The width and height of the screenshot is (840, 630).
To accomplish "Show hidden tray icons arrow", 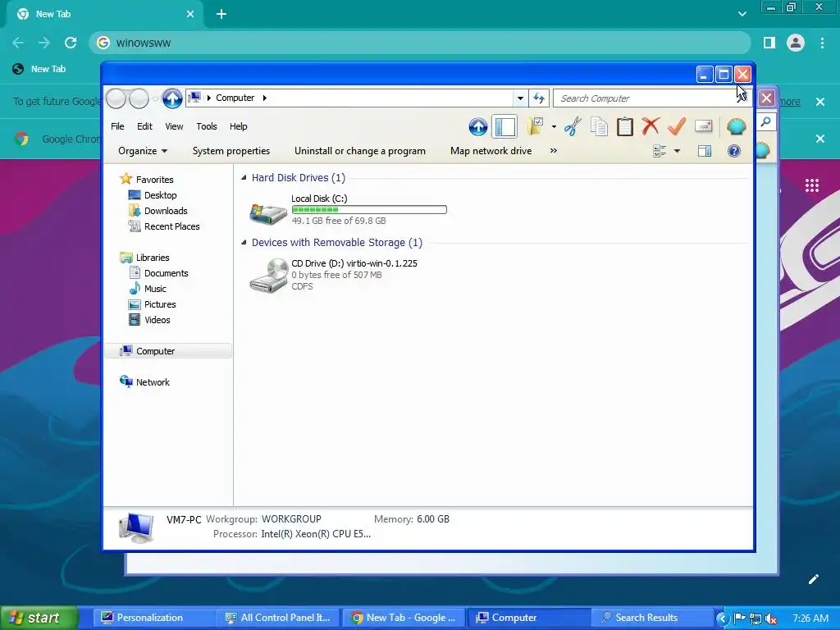I will click(x=722, y=619).
